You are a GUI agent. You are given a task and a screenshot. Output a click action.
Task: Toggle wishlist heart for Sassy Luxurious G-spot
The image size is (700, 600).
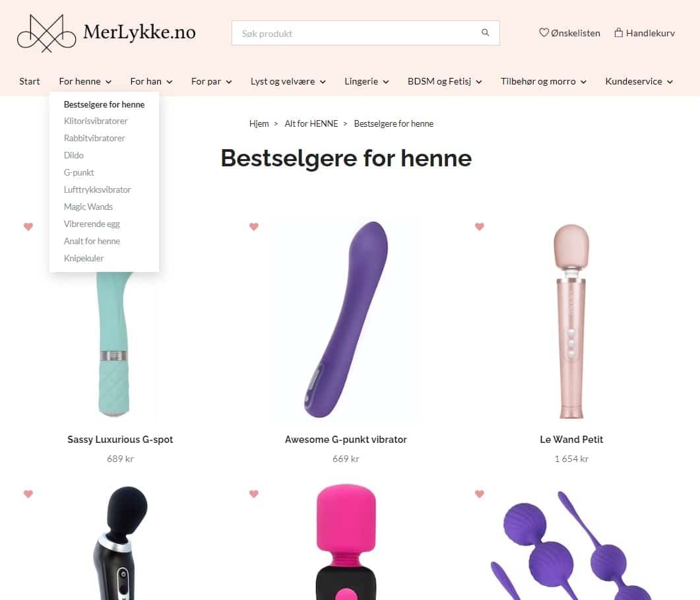[28, 226]
